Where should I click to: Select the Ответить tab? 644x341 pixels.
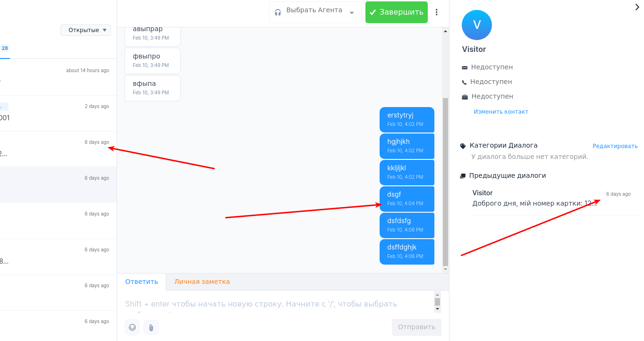point(141,281)
